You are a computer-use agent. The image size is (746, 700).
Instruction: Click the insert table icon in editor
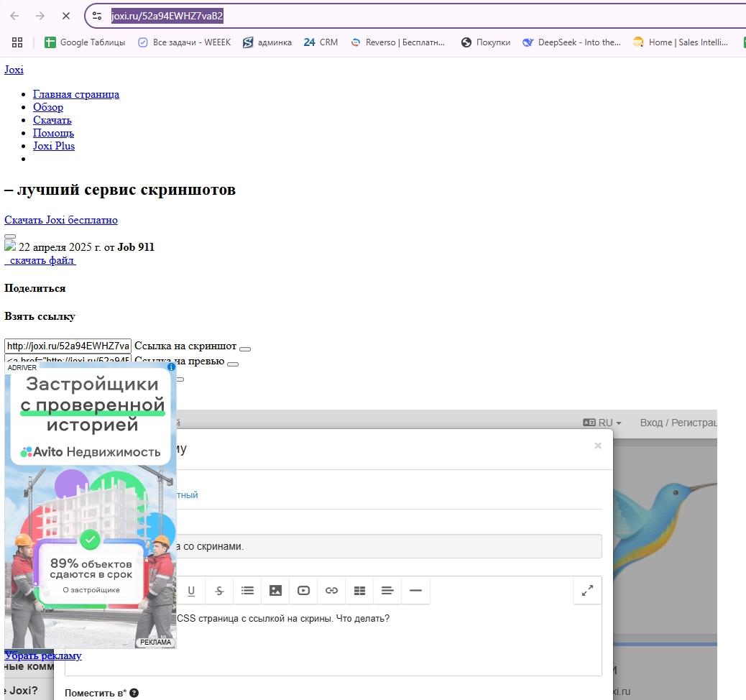click(359, 591)
